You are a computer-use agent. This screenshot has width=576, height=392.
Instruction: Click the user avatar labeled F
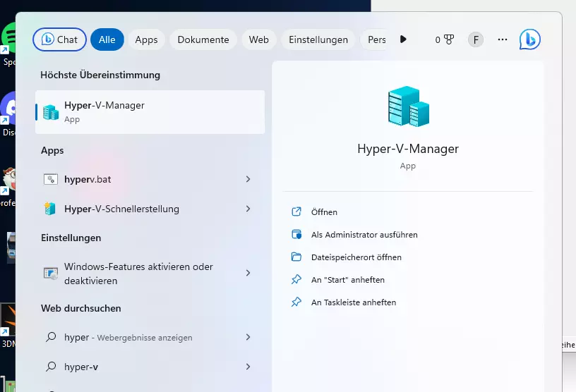point(476,40)
